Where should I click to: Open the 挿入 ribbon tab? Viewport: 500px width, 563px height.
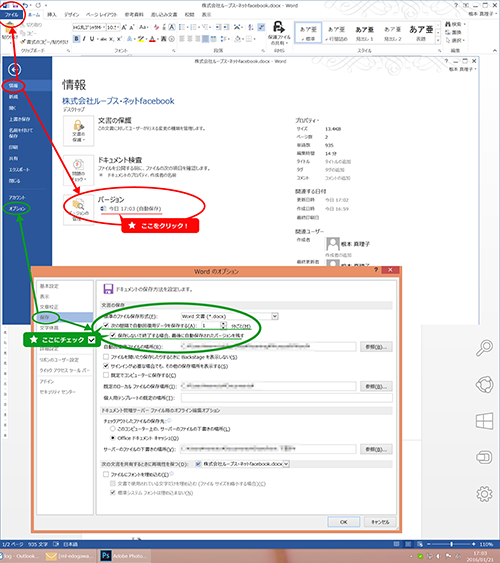52,15
